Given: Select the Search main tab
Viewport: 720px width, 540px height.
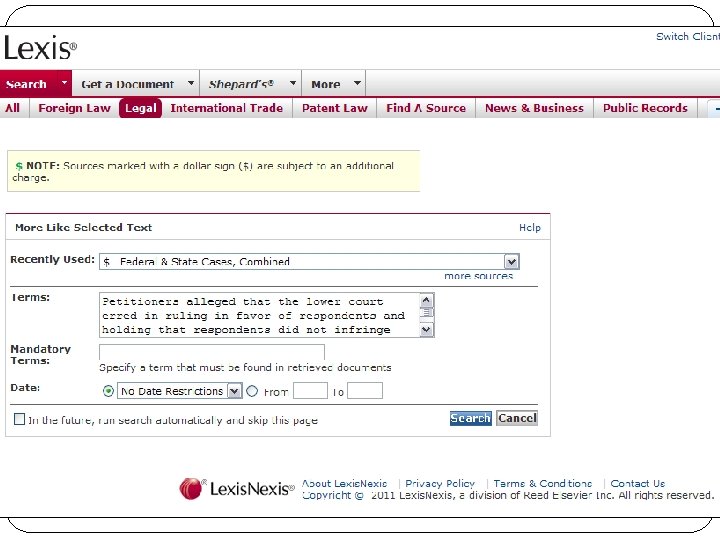Looking at the screenshot, I should (x=27, y=84).
